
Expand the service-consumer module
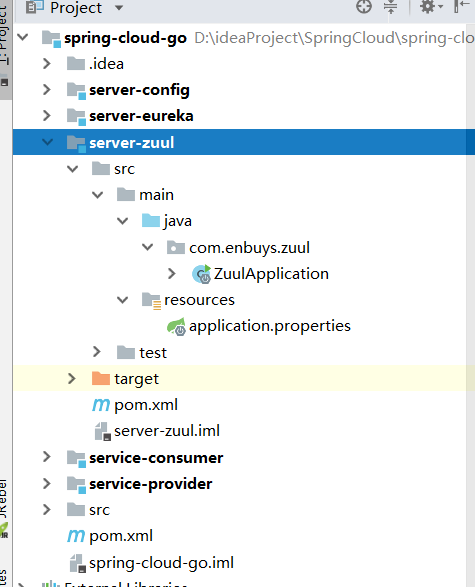pos(47,457)
